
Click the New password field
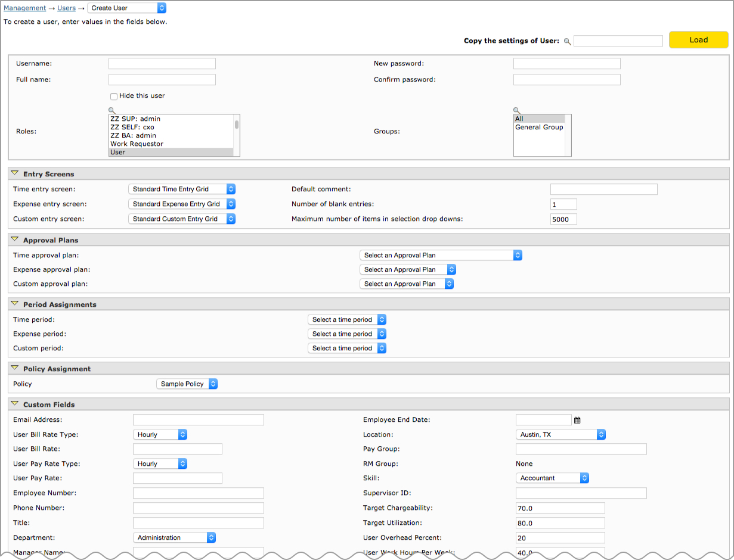click(567, 64)
